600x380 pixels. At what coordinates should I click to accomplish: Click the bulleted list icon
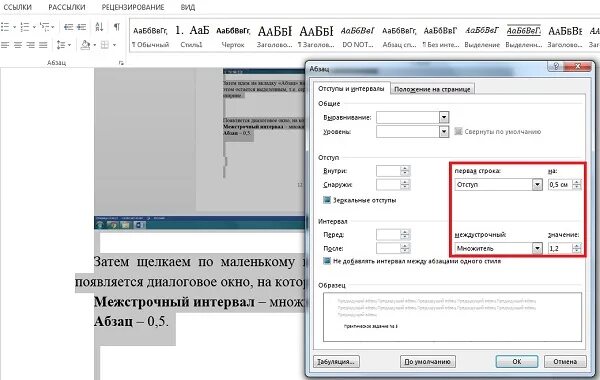click(x=5, y=27)
